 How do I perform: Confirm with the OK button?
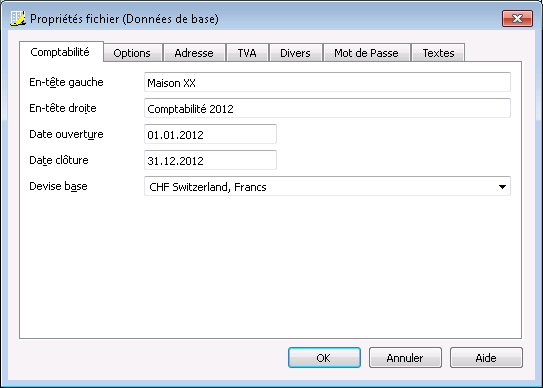coord(324,358)
